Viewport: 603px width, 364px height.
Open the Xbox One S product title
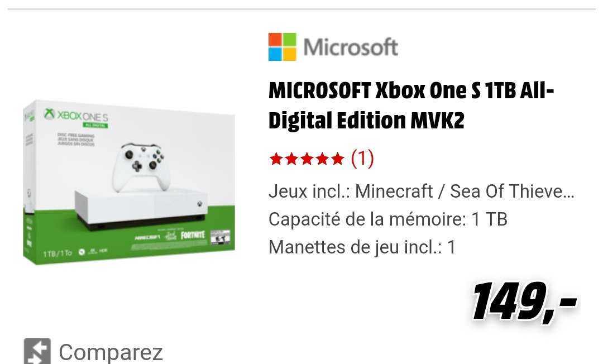(411, 106)
